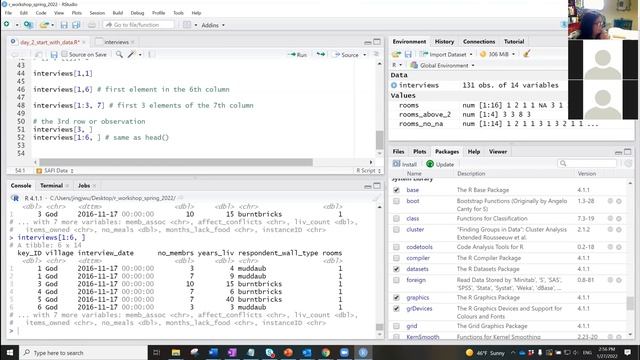This screenshot has width=640, height=360.
Task: Click the packages list vertical scrollbar thumb
Action: point(630,303)
